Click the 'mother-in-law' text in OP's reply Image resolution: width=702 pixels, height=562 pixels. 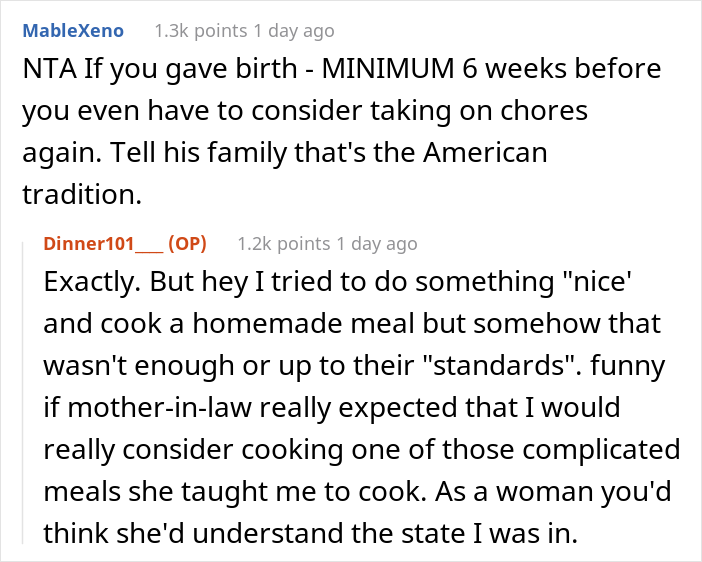(x=159, y=408)
